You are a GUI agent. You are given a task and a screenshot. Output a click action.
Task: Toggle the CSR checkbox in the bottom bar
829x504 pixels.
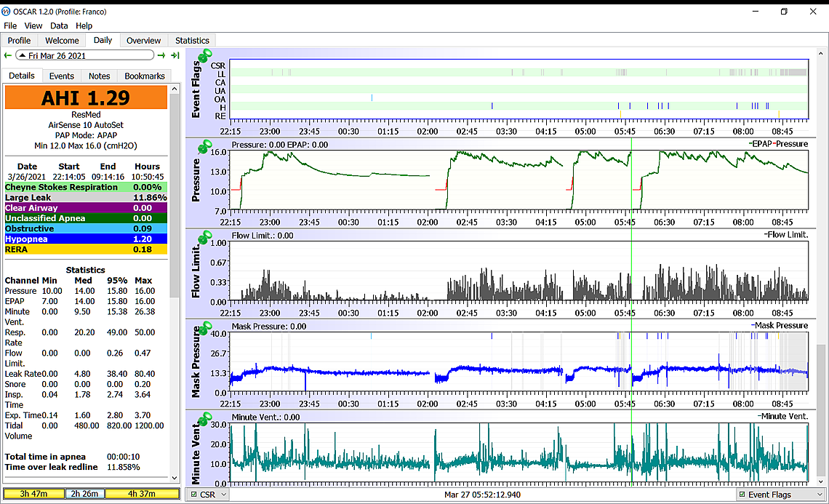point(194,495)
